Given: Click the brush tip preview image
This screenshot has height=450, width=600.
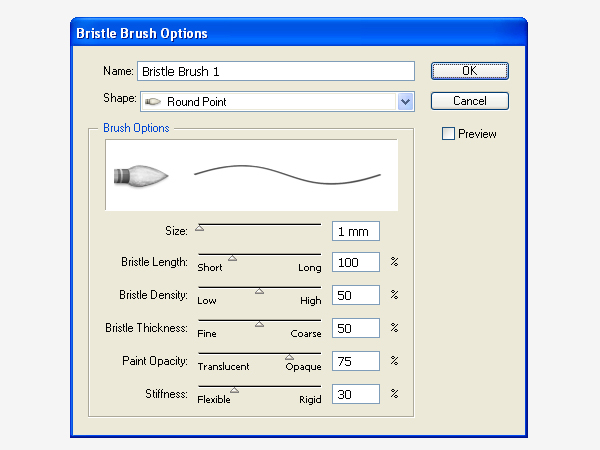Looking at the screenshot, I should (141, 176).
